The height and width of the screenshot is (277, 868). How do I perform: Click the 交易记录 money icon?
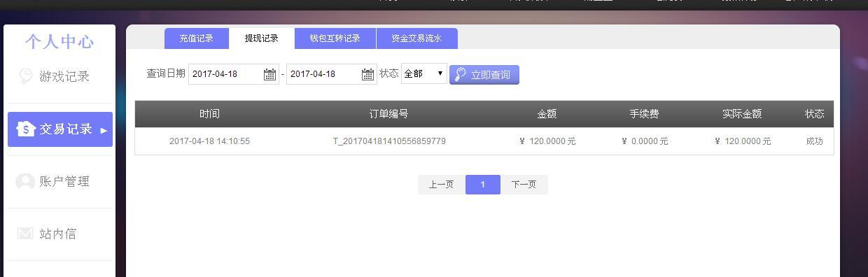click(26, 129)
